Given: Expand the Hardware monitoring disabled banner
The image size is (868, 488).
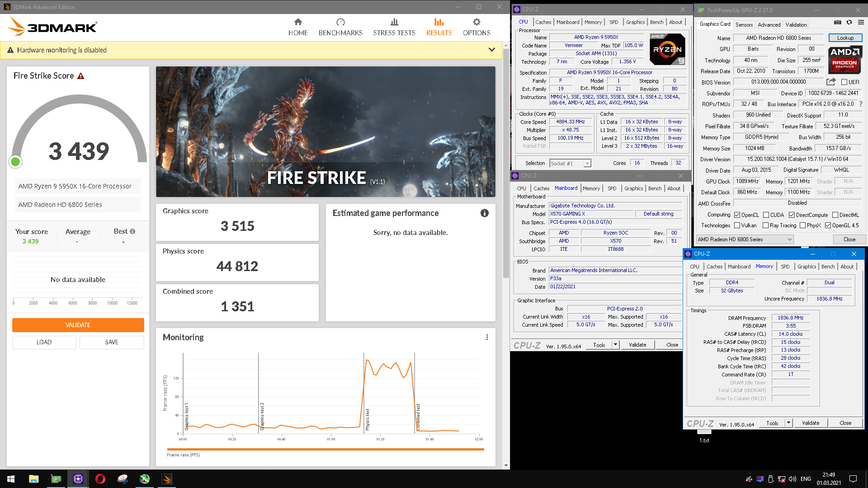Looking at the screenshot, I should (492, 50).
